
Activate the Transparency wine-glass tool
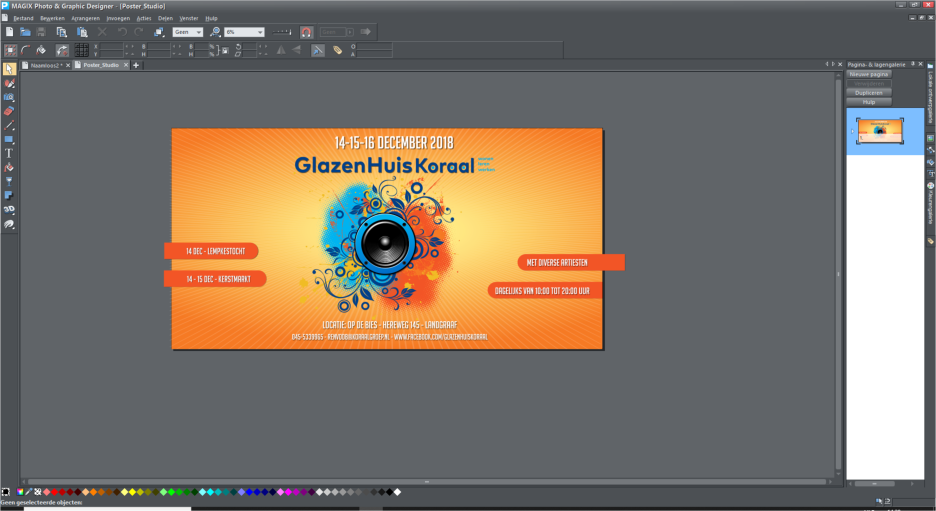pyautogui.click(x=9, y=181)
